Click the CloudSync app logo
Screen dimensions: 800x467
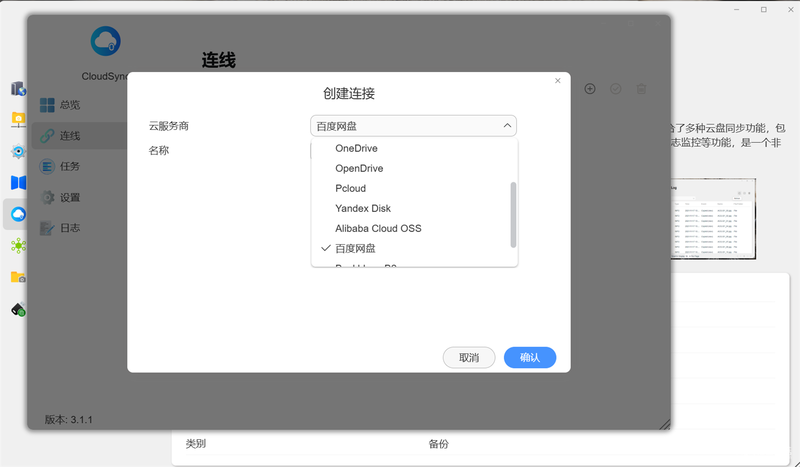[x=106, y=41]
